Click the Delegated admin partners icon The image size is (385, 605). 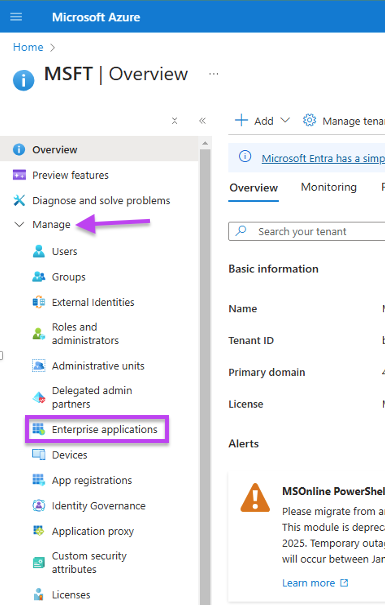pyautogui.click(x=39, y=397)
